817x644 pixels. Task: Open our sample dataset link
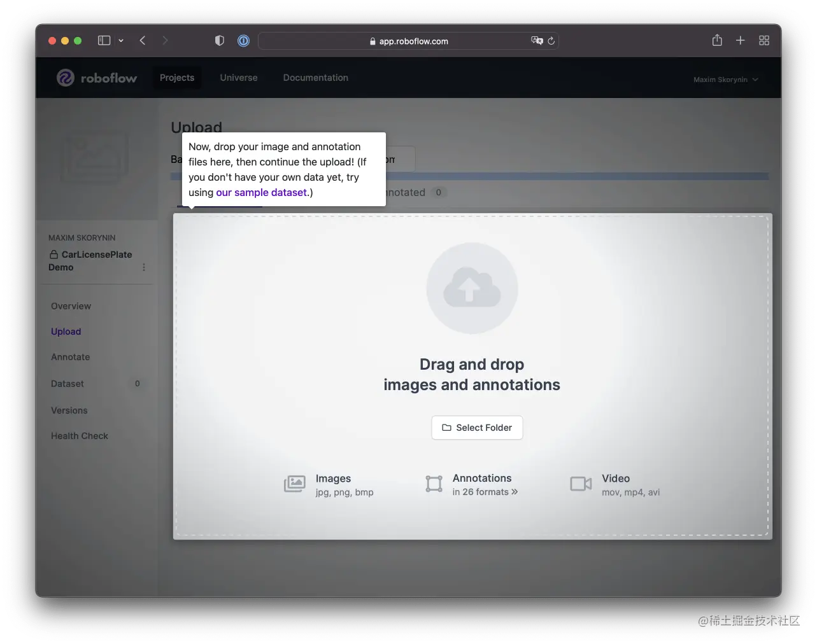tap(261, 192)
